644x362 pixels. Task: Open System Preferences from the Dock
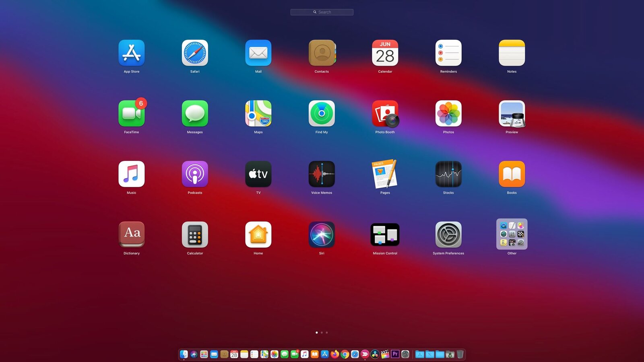pyautogui.click(x=405, y=354)
